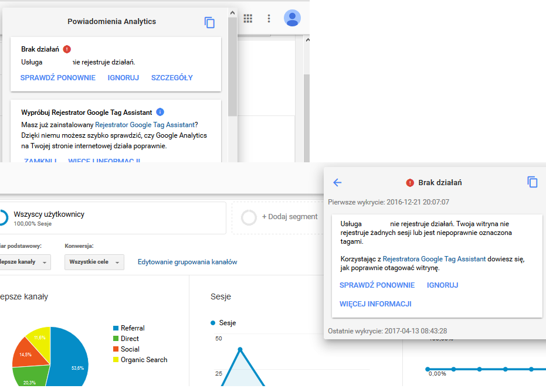The image size is (546, 392).
Task: Go back using the arrow in detail panel
Action: (337, 182)
